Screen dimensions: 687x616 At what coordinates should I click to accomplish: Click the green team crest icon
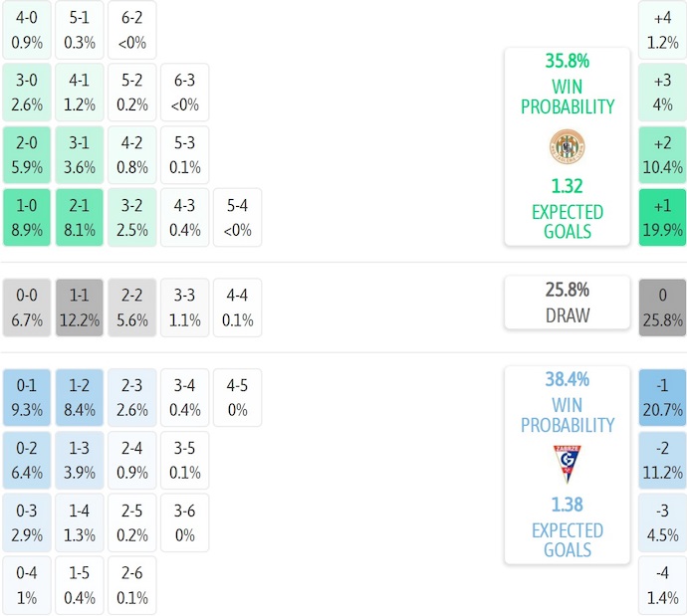click(567, 147)
